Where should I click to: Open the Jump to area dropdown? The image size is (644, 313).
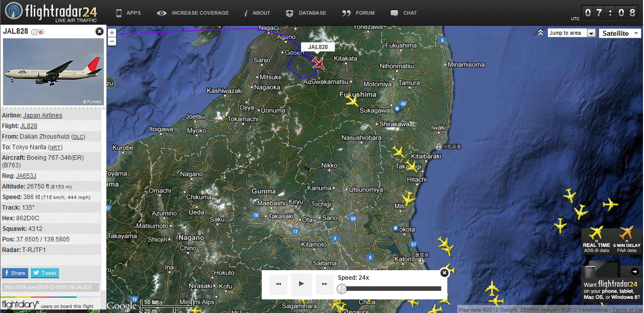(572, 33)
